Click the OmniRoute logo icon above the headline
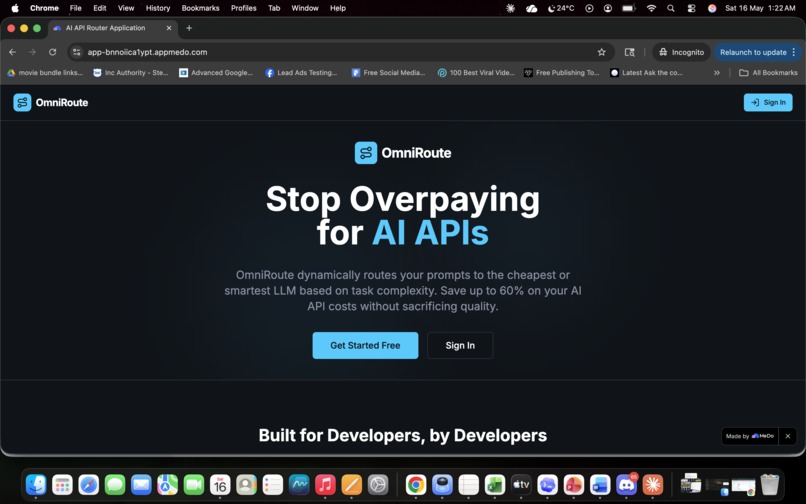 pos(365,153)
